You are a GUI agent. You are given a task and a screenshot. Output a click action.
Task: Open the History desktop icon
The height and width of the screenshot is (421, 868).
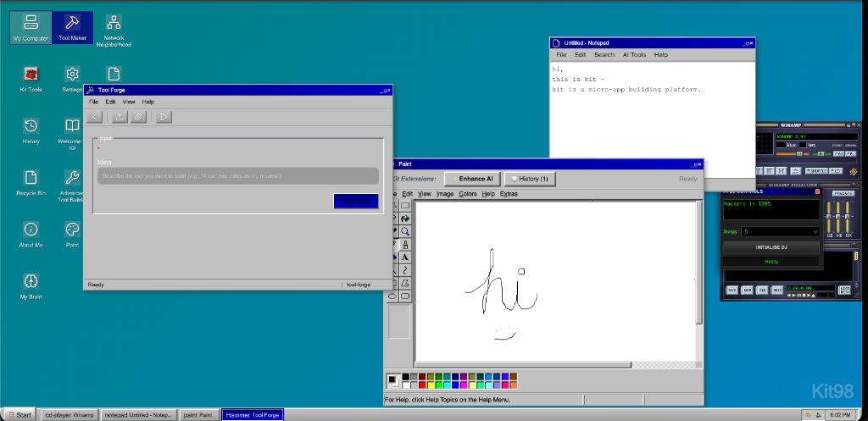point(31,130)
